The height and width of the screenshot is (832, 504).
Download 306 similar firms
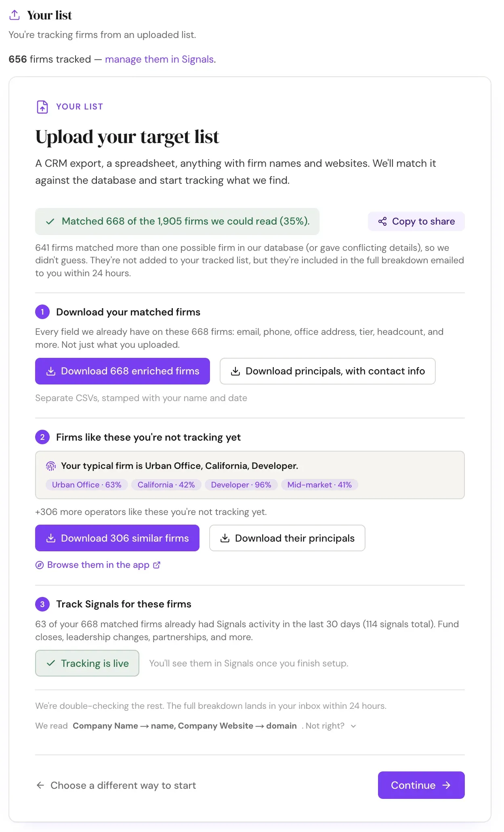click(x=117, y=538)
